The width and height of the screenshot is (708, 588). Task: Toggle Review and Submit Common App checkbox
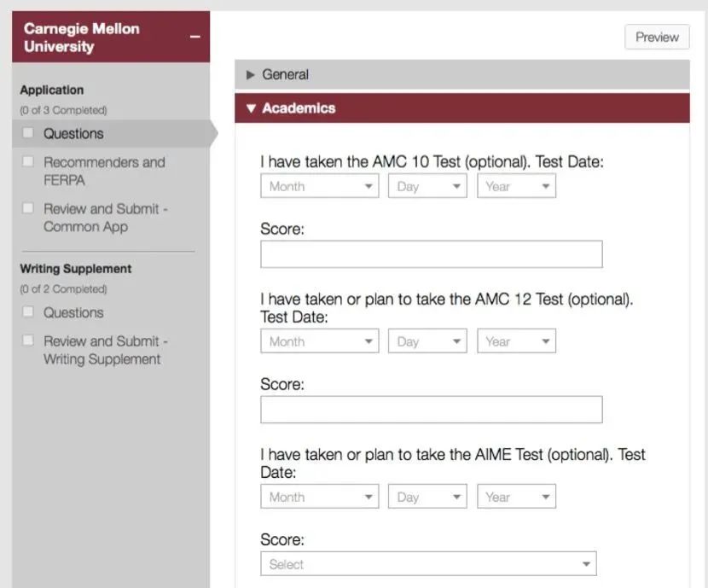coord(28,208)
